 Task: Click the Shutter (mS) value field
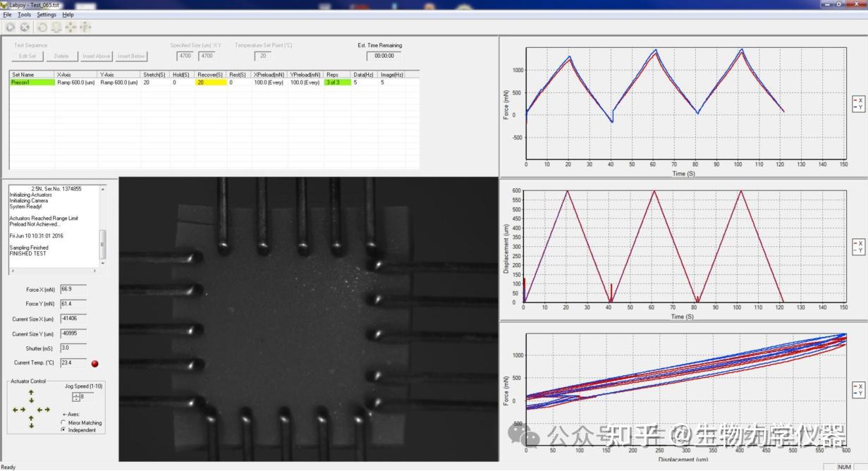point(73,348)
